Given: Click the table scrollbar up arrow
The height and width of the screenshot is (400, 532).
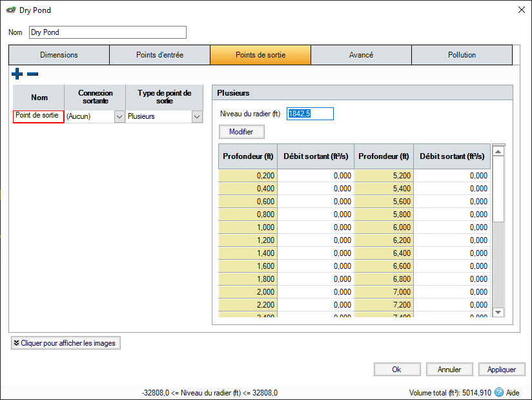Looking at the screenshot, I should [x=498, y=151].
